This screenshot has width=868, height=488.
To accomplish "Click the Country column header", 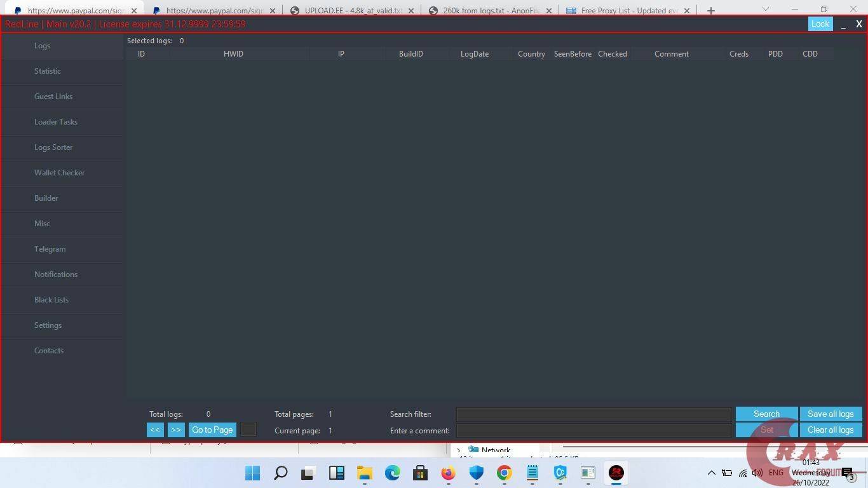I will click(531, 54).
